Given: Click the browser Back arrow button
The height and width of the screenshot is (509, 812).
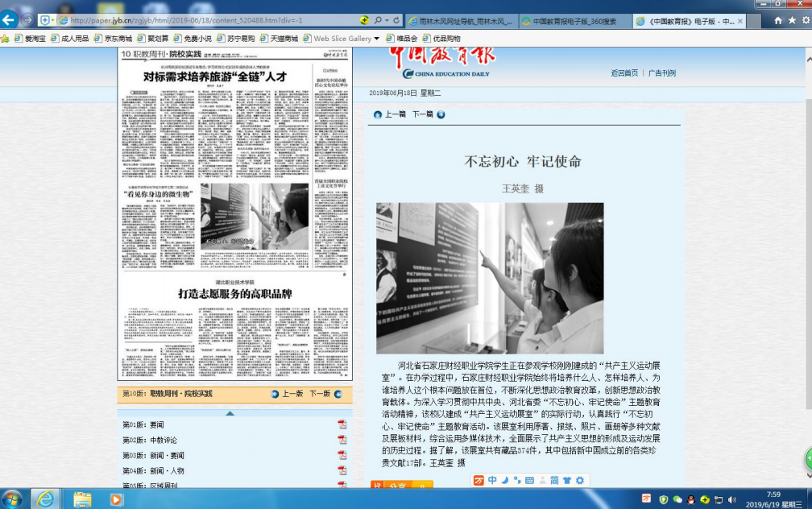Looking at the screenshot, I should pos(10,19).
